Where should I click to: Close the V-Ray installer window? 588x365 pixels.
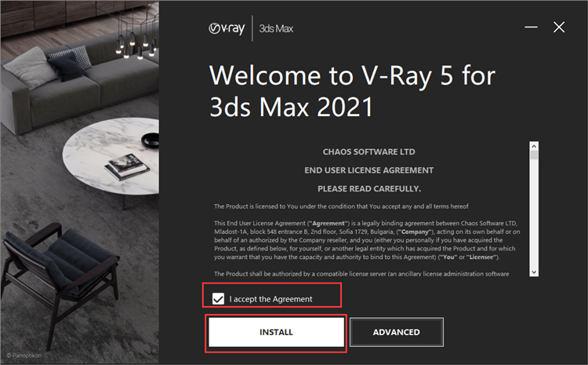pyautogui.click(x=559, y=27)
